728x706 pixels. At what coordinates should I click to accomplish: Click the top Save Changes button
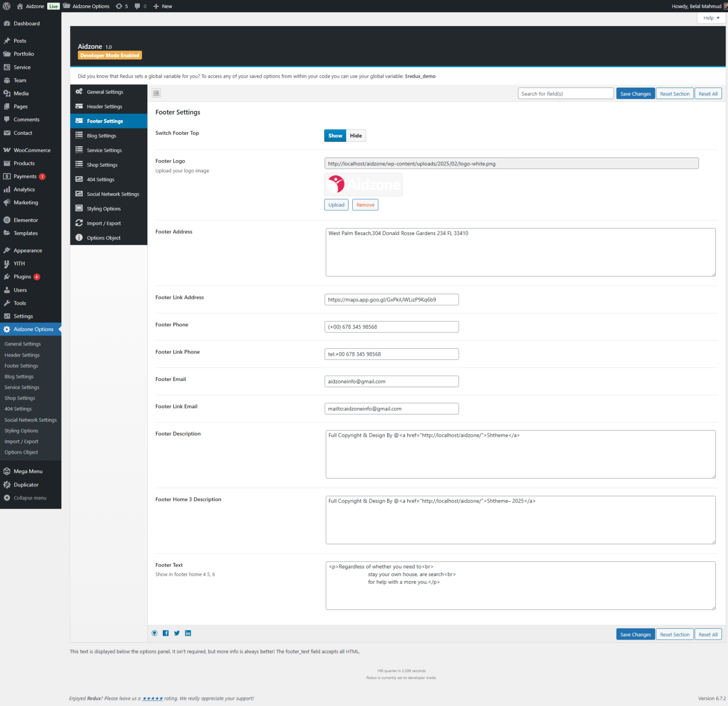tap(635, 94)
